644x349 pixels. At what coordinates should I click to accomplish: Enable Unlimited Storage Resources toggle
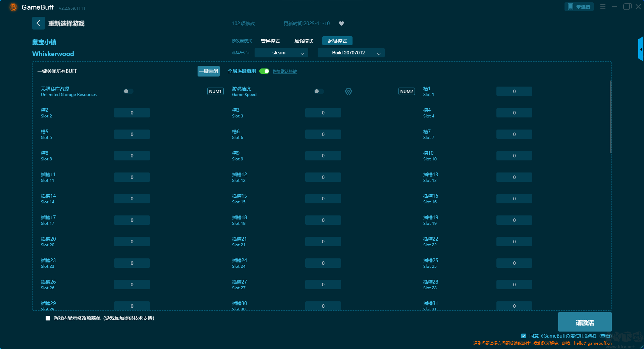point(128,91)
